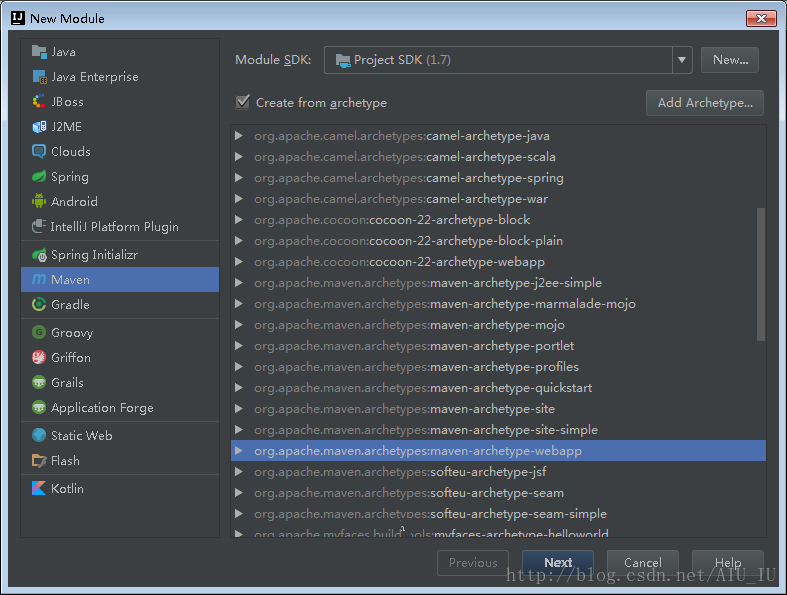Select camel-archetype-war archetype row
This screenshot has width=787, height=595.
[x=498, y=199]
